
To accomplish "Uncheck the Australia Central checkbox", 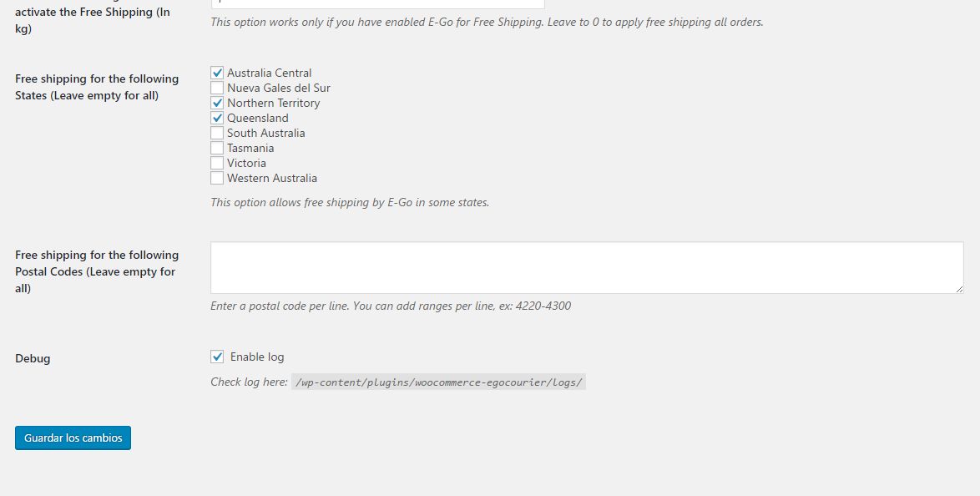I will point(217,73).
